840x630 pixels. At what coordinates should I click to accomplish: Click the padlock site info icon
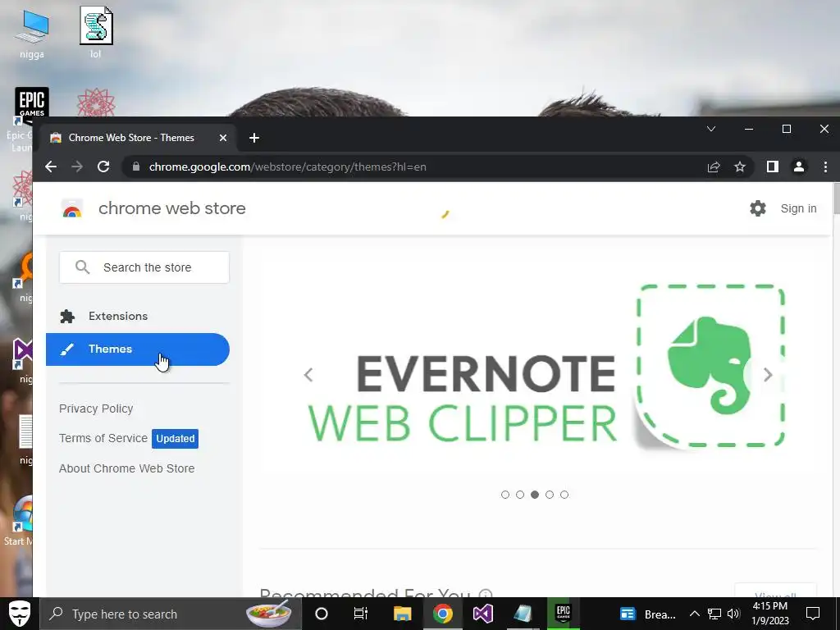[x=136, y=167]
